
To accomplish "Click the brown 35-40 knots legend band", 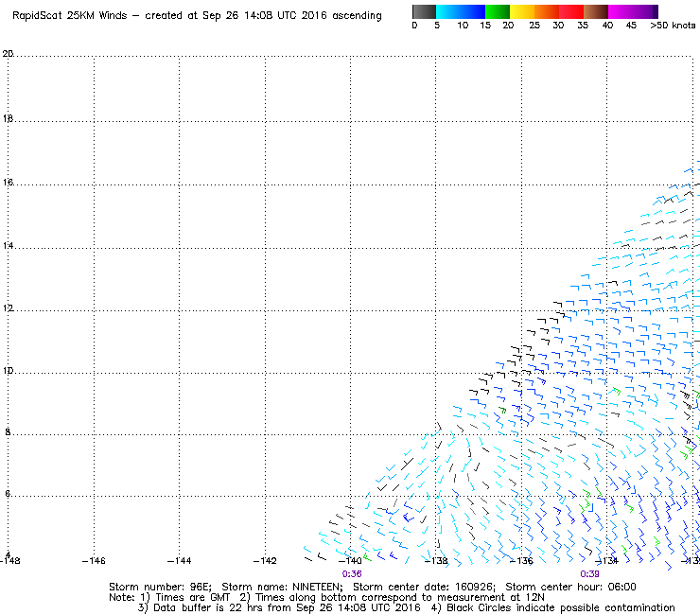I will point(596,11).
